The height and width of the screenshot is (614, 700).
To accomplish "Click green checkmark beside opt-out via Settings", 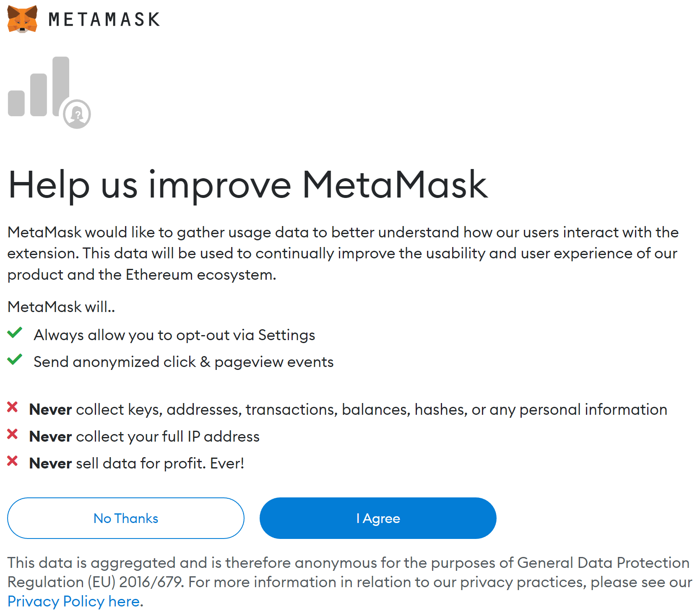I will [15, 333].
